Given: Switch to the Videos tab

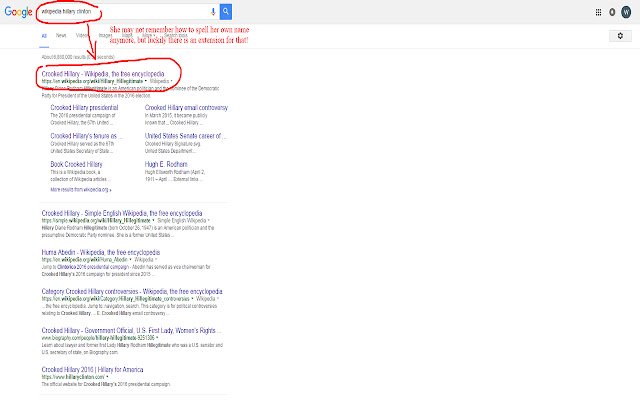Looking at the screenshot, I should [82, 36].
